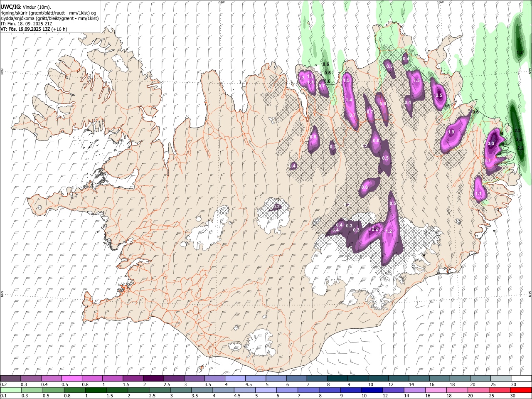This screenshot has height=399, width=532.
Task: Click the pale green 0.1 swatch in bottom legend row
Action: (x=11, y=390)
